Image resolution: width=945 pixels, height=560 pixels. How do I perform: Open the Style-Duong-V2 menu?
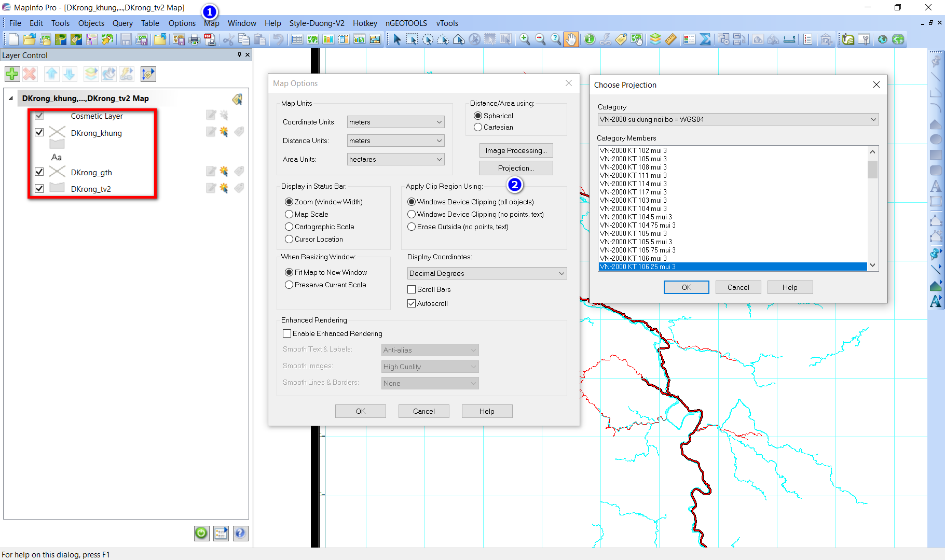(x=317, y=23)
